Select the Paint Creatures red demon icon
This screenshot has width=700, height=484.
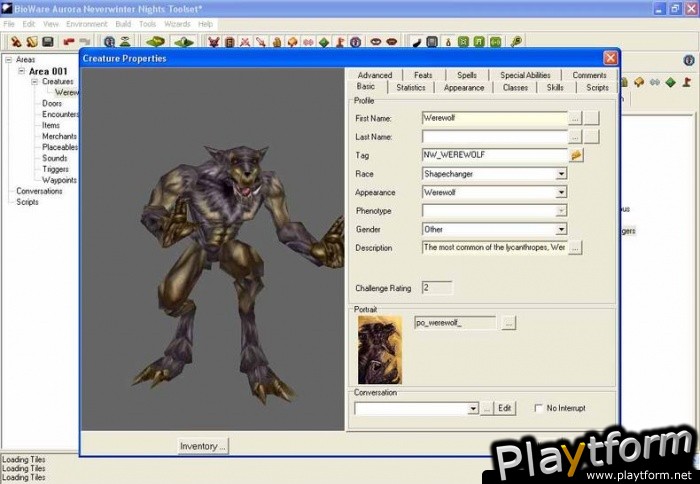pos(214,42)
